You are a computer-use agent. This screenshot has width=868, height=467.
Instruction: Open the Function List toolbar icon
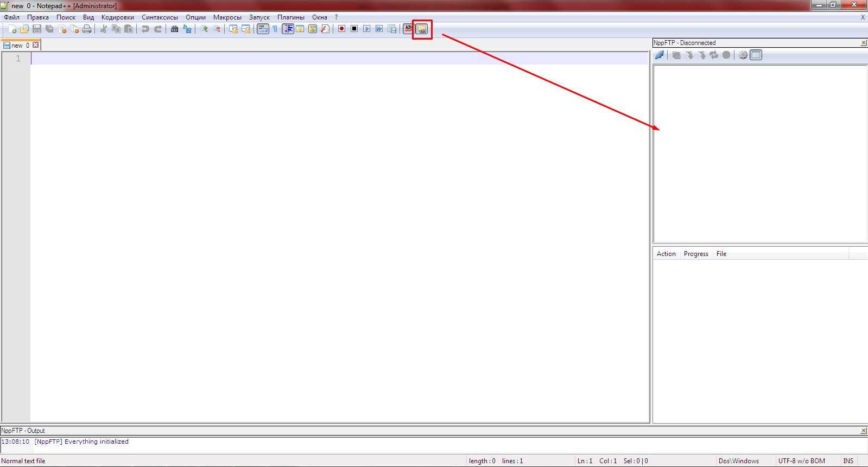click(325, 29)
